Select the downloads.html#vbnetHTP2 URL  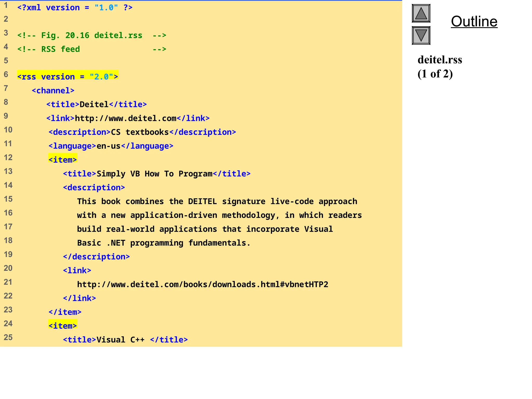pos(203,284)
